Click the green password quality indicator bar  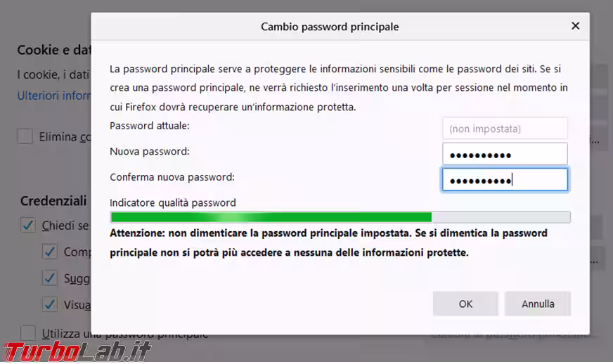271,217
